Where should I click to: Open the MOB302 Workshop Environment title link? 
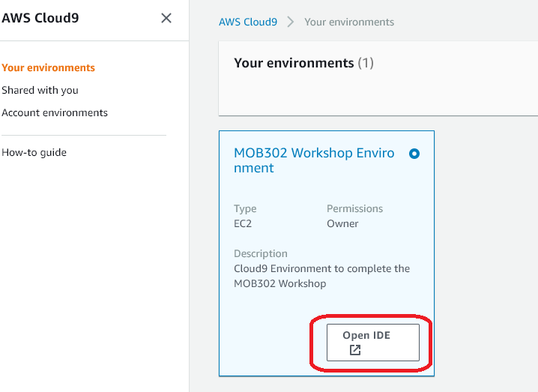tap(314, 160)
